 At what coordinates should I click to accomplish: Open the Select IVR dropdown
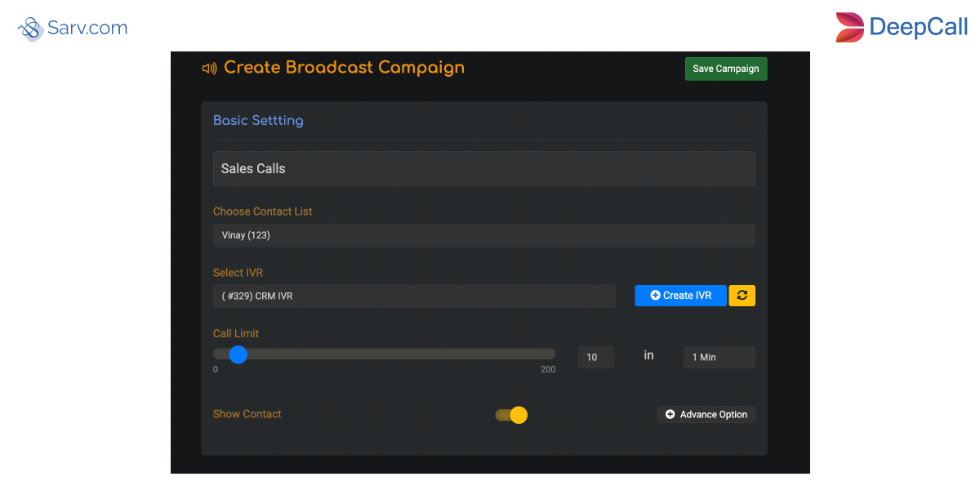pos(414,296)
